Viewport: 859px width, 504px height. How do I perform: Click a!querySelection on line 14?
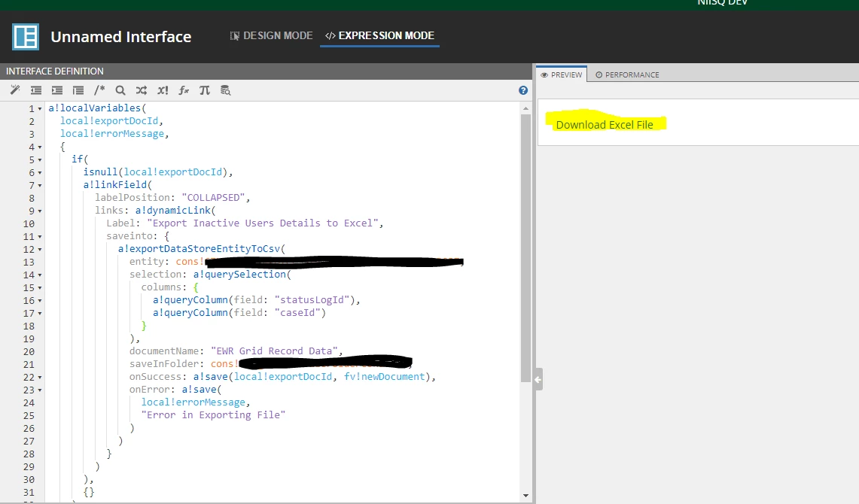coord(239,274)
